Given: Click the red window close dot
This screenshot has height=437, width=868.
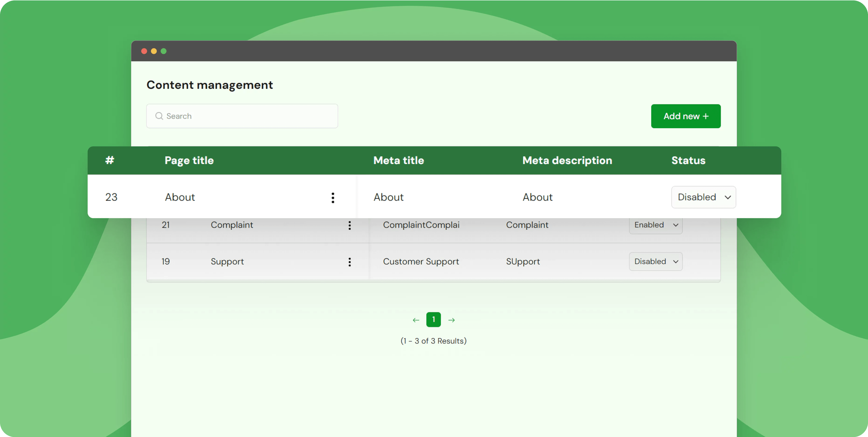Looking at the screenshot, I should (x=144, y=51).
